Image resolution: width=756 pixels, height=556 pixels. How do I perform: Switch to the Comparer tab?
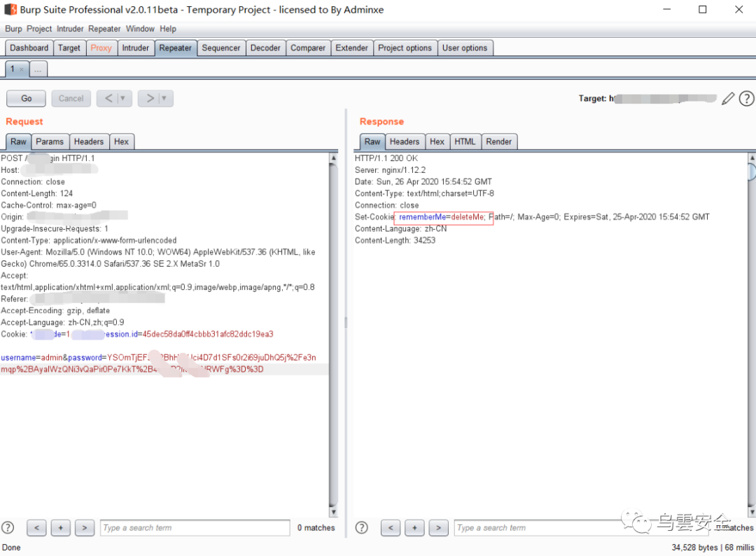(x=307, y=48)
